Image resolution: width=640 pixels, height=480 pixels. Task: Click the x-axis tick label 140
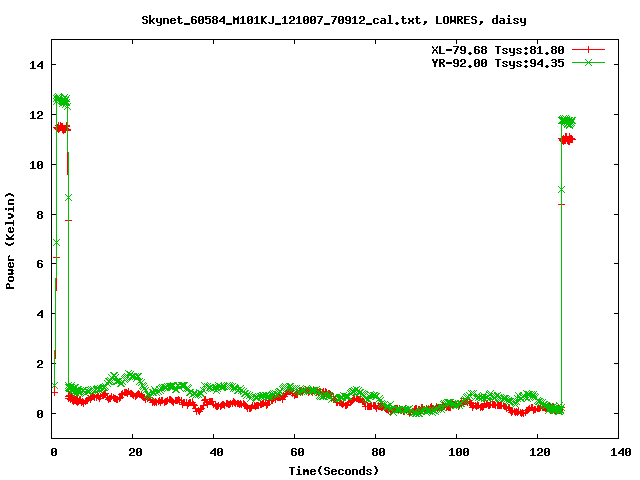[620, 452]
